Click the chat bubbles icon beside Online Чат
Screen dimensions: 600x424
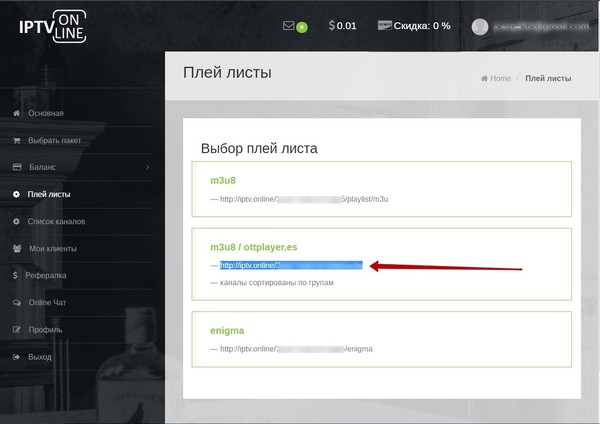17,302
